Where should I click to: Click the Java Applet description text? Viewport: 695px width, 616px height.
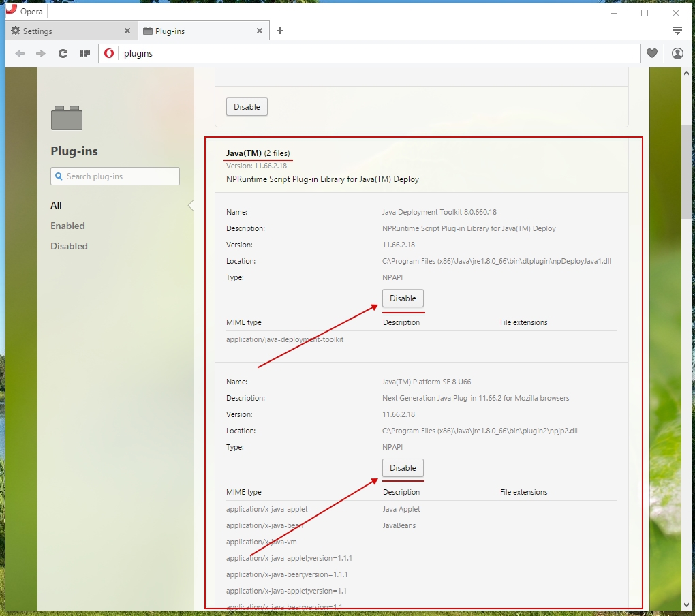401,509
